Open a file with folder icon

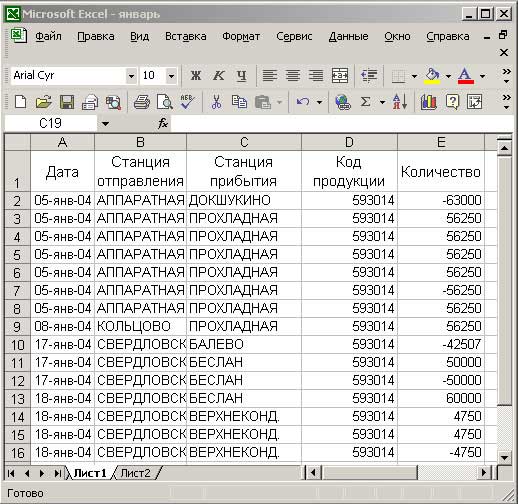43,102
